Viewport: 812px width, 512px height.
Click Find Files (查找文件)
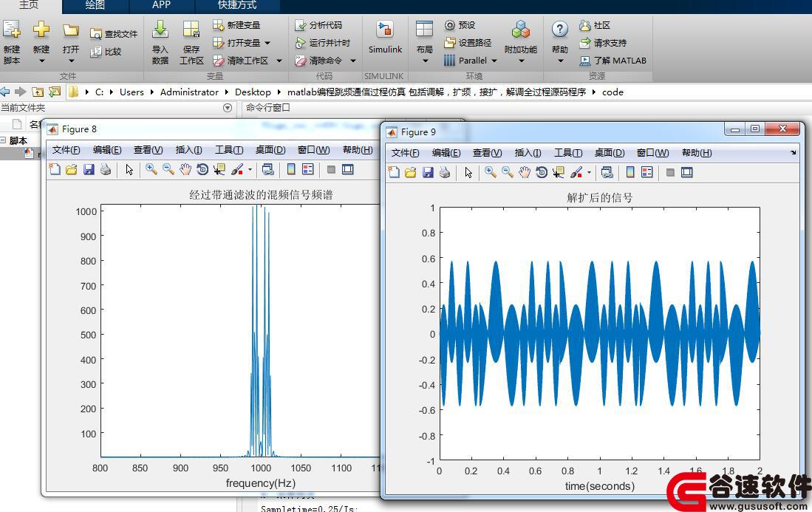point(113,34)
